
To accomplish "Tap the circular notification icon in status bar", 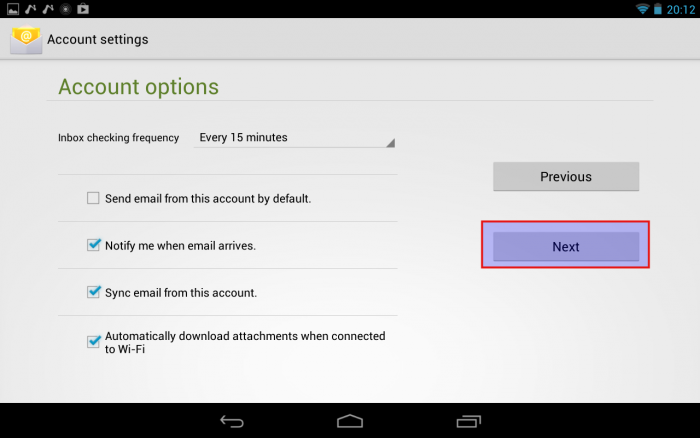I will tap(66, 9).
